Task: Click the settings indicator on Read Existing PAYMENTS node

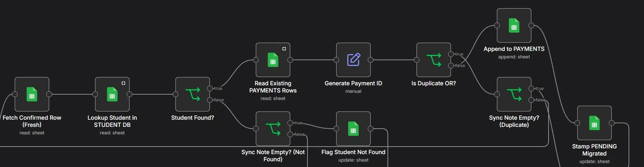Action: click(284, 49)
